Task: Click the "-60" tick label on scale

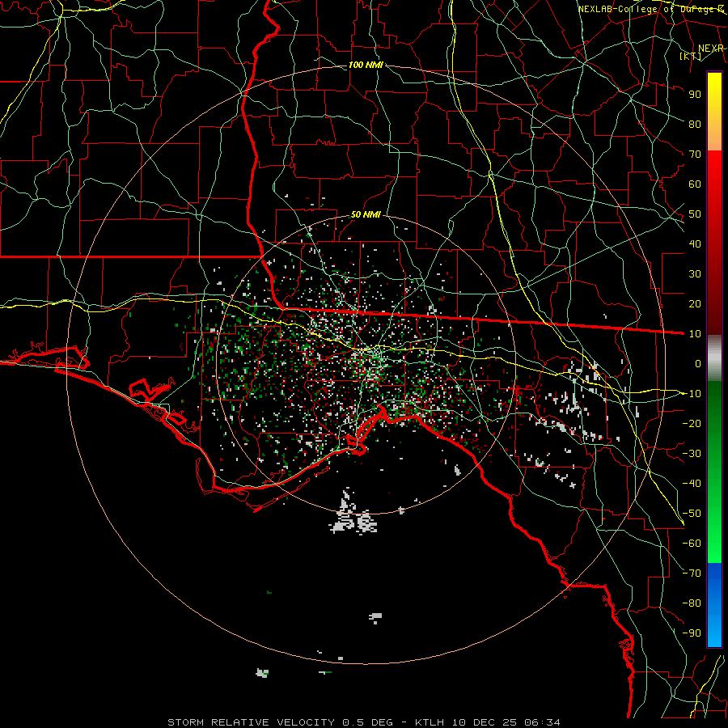Action: (x=692, y=544)
